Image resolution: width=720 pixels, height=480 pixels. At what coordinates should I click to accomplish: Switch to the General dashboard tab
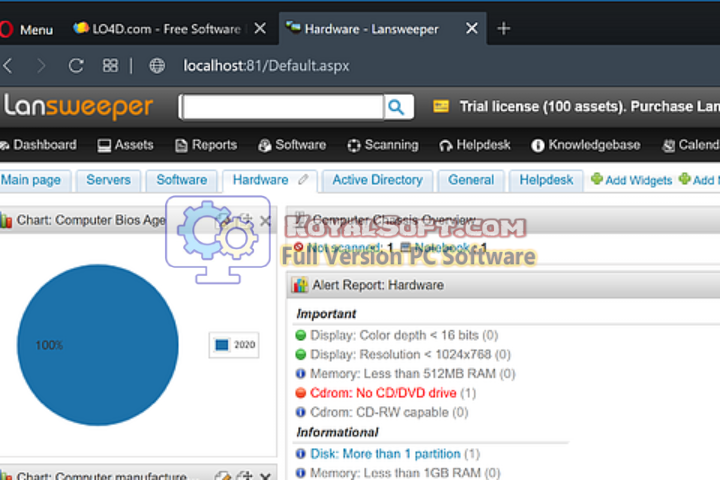tap(471, 180)
